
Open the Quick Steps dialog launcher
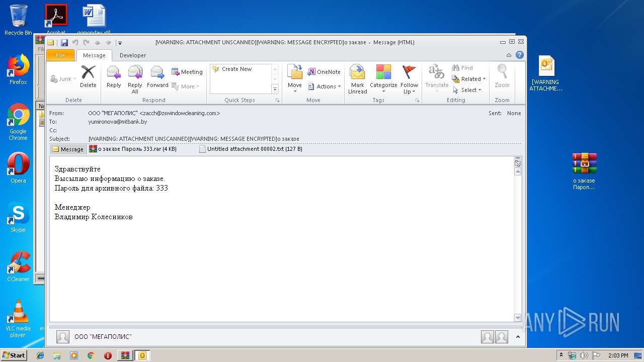tap(278, 101)
